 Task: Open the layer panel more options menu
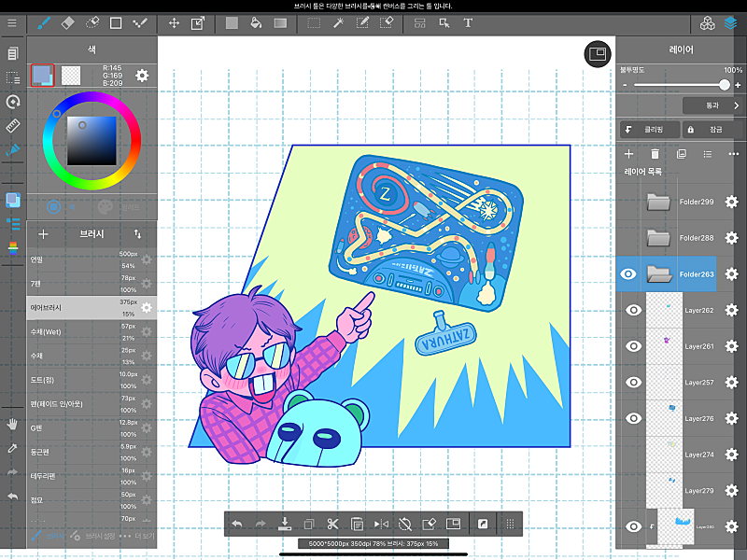[734, 153]
